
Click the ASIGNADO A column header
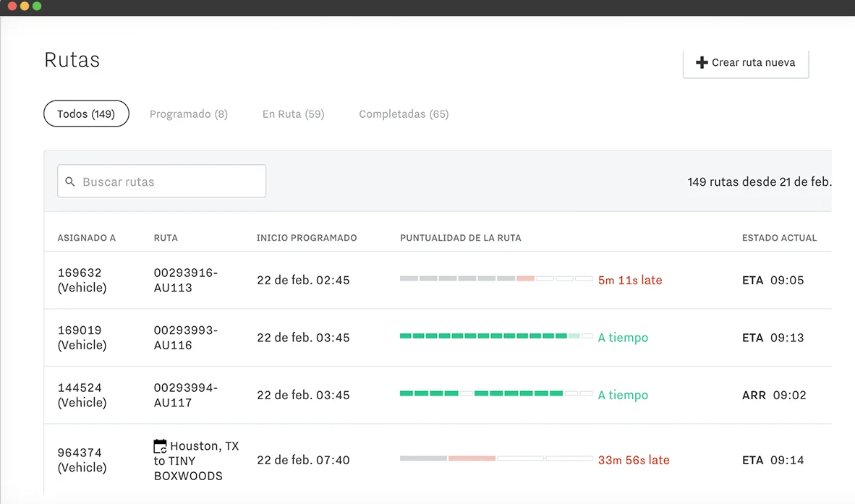point(87,238)
